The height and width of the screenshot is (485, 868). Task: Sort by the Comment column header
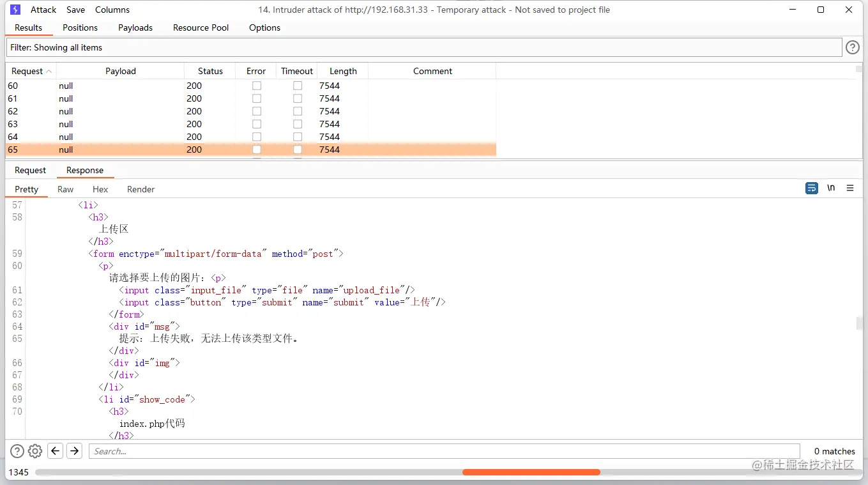click(432, 71)
